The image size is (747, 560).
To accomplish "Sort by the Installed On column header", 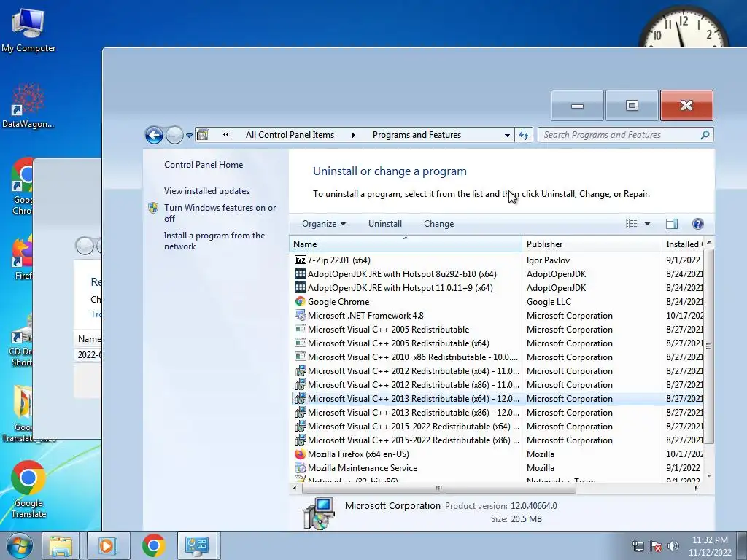I will [683, 244].
